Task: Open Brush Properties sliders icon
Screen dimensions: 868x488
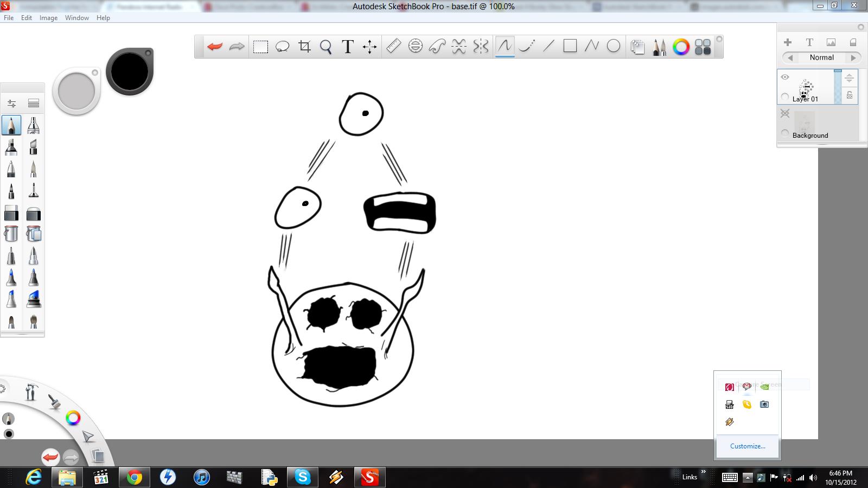Action: pyautogui.click(x=11, y=103)
